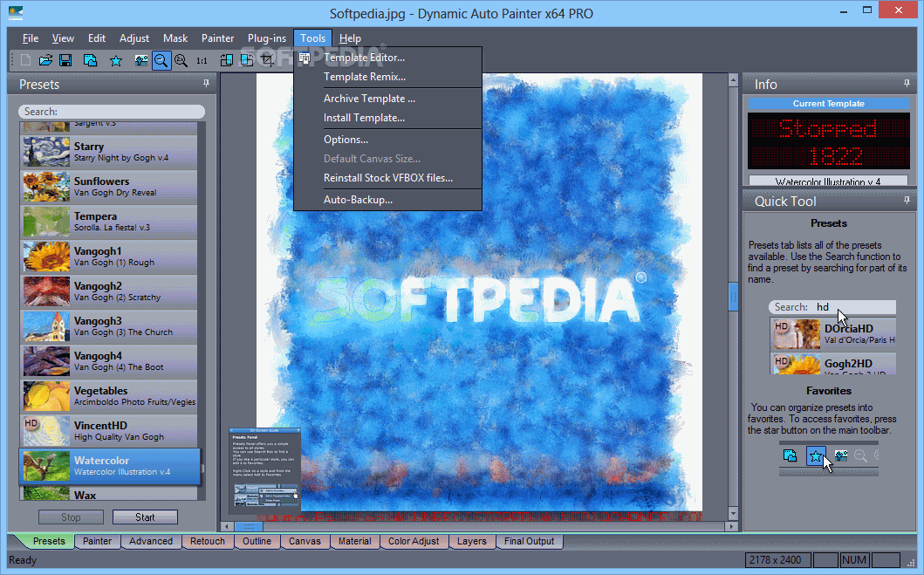Select the Vegetables preset
This screenshot has width=924, height=575.
point(110,396)
